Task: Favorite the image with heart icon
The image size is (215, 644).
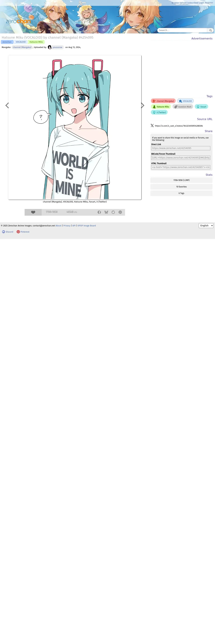Action: click(33, 212)
